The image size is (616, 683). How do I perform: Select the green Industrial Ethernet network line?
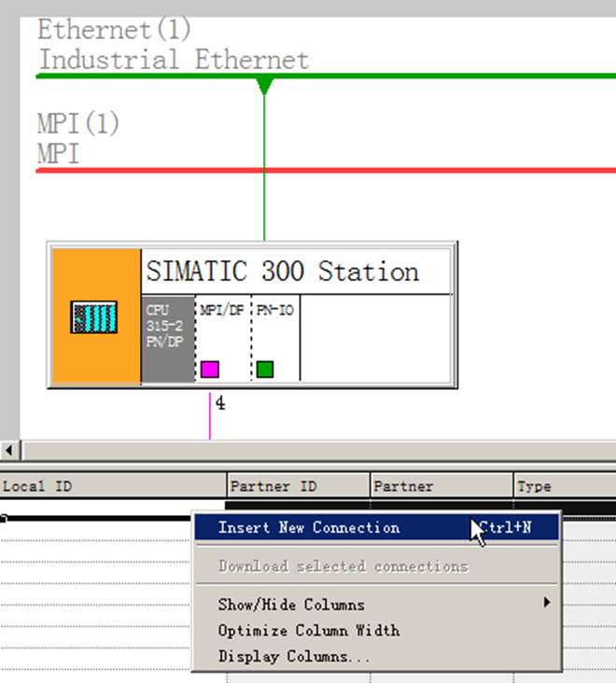(326, 77)
